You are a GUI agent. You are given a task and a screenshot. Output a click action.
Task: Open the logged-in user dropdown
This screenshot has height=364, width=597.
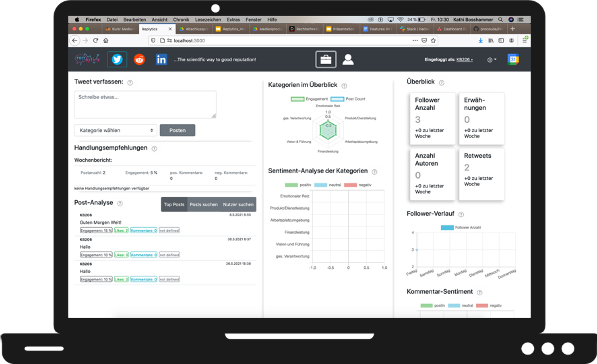[465, 60]
